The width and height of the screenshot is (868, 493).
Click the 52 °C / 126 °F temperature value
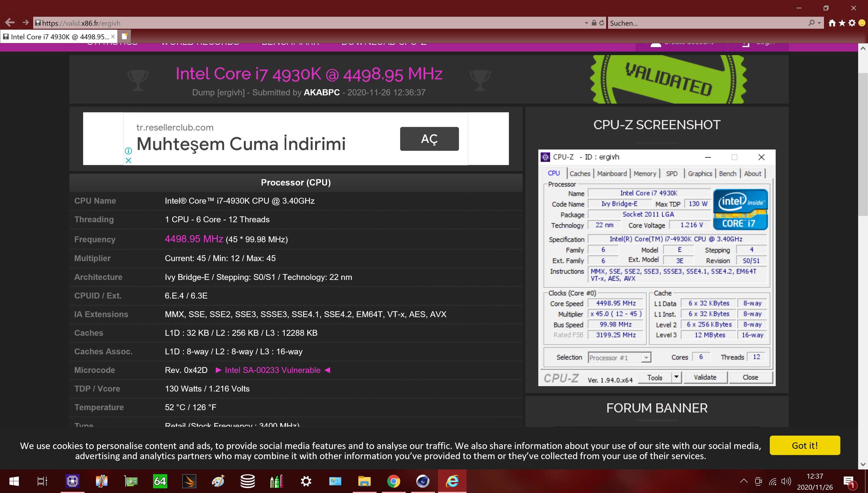tap(190, 407)
